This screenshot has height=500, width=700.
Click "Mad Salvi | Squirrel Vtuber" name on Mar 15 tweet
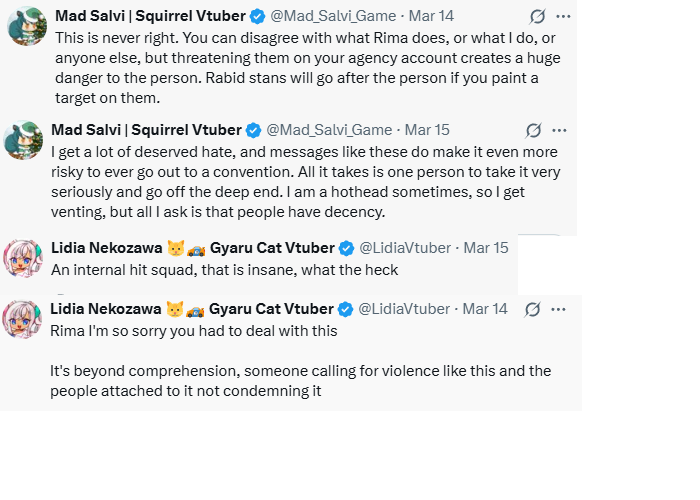coord(146,130)
